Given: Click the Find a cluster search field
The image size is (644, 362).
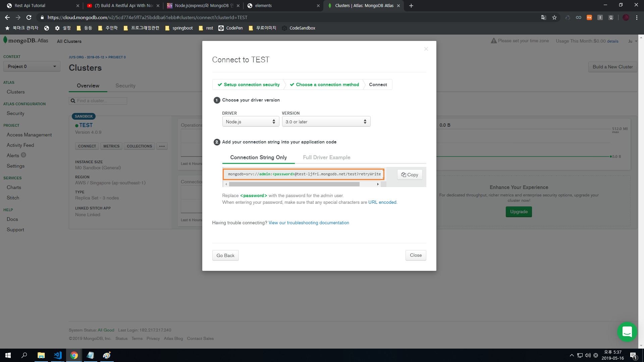Looking at the screenshot, I should click(x=98, y=101).
